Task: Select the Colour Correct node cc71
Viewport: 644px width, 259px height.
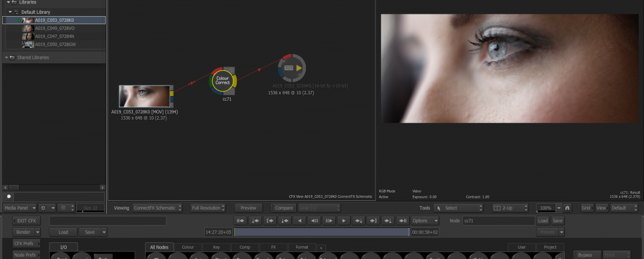Action: [222, 80]
